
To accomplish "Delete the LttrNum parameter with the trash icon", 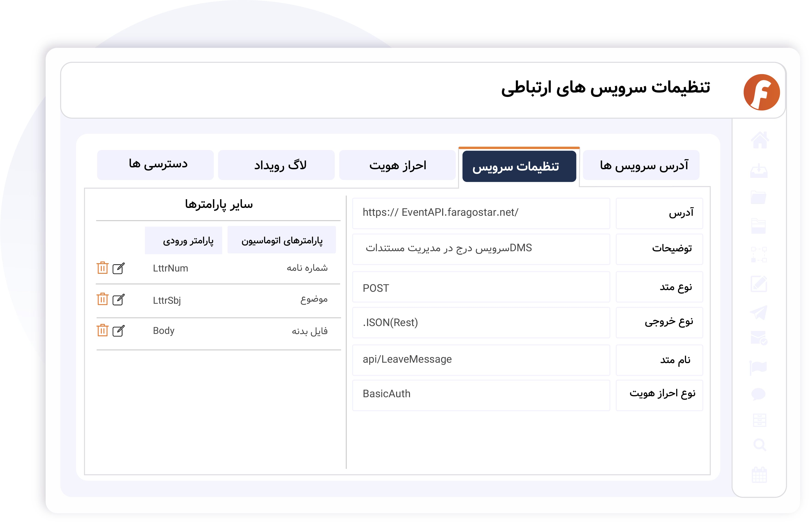I will click(103, 268).
